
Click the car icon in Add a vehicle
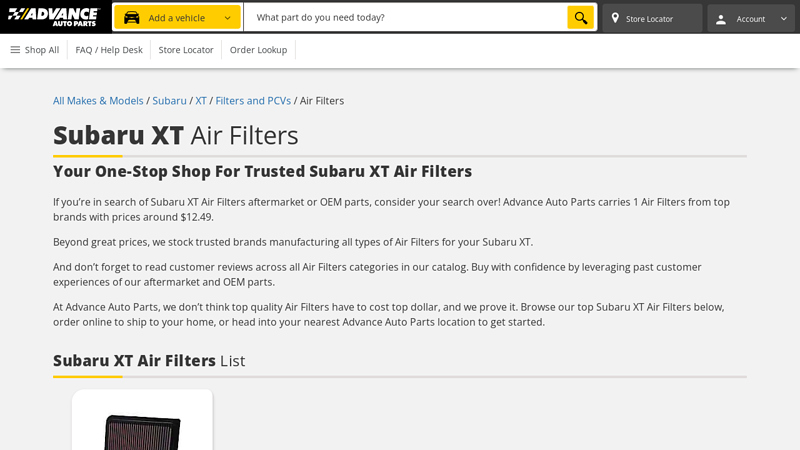tap(132, 18)
